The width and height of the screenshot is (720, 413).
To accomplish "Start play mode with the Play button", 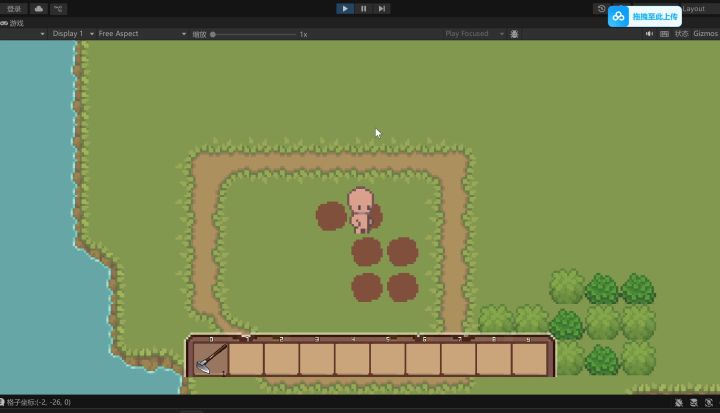I will click(345, 9).
